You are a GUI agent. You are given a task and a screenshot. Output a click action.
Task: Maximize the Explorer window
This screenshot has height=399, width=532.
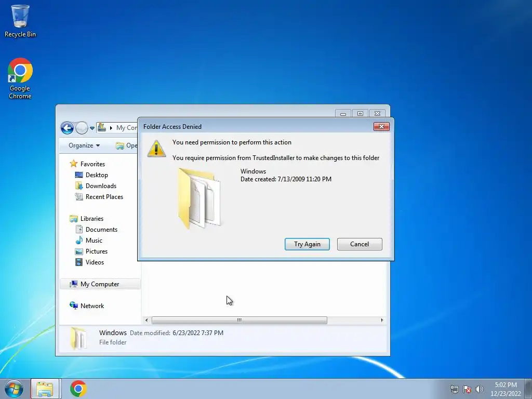coord(361,114)
